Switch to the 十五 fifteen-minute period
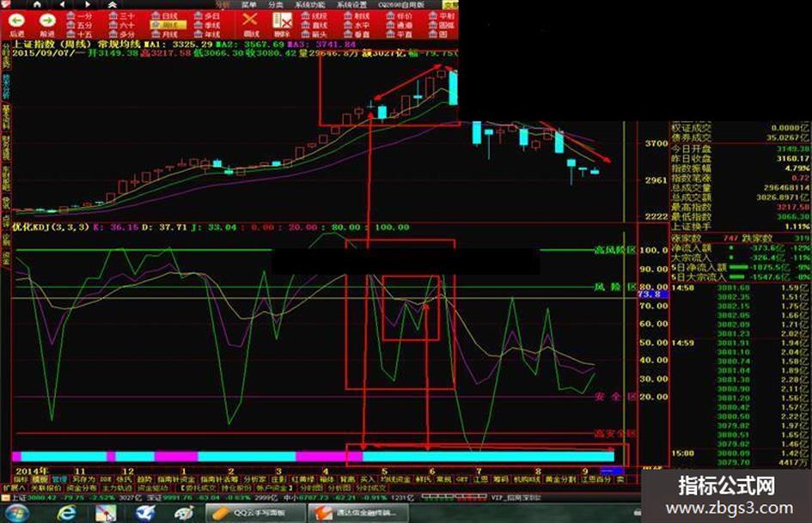The image size is (812, 523). pyautogui.click(x=79, y=33)
